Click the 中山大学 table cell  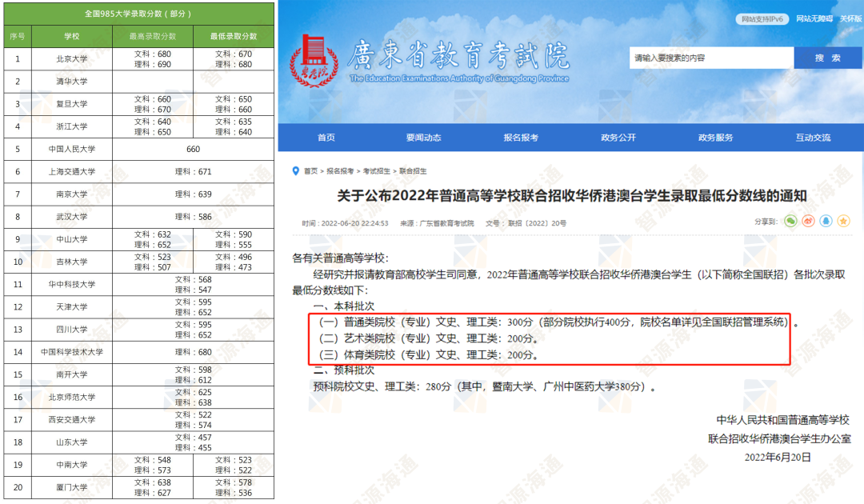tap(72, 240)
